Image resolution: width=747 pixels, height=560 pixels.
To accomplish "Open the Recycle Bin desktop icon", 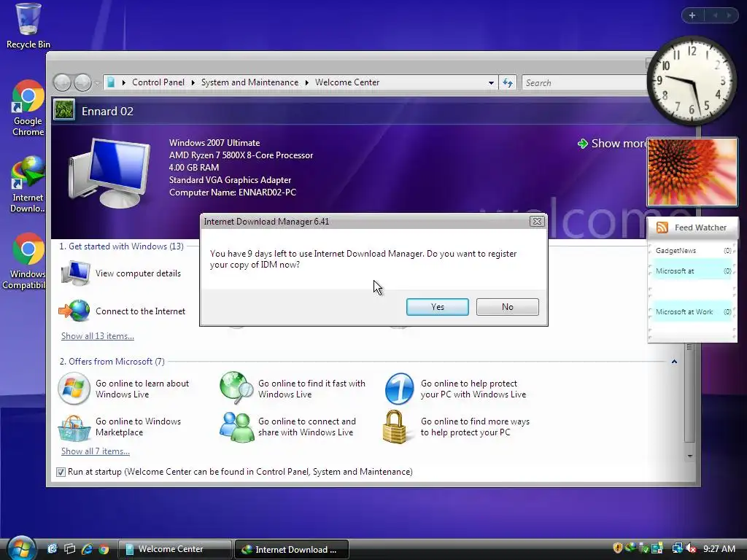I will 28,26.
